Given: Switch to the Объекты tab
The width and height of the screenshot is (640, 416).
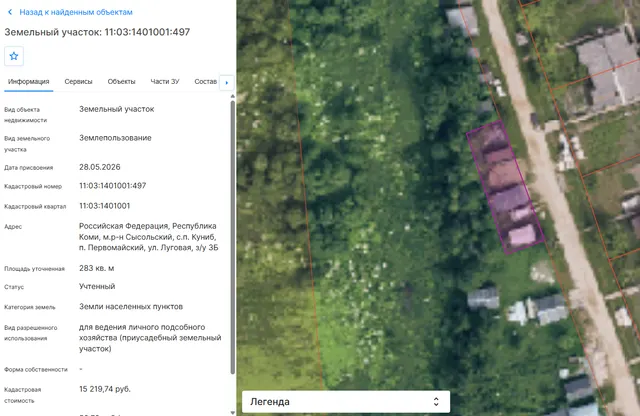Looking at the screenshot, I should 121,82.
